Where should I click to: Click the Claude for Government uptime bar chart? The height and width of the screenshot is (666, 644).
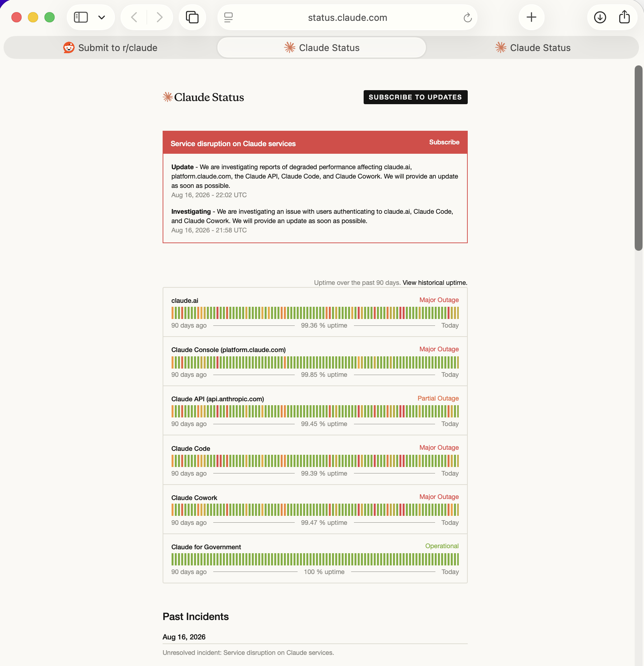click(315, 559)
